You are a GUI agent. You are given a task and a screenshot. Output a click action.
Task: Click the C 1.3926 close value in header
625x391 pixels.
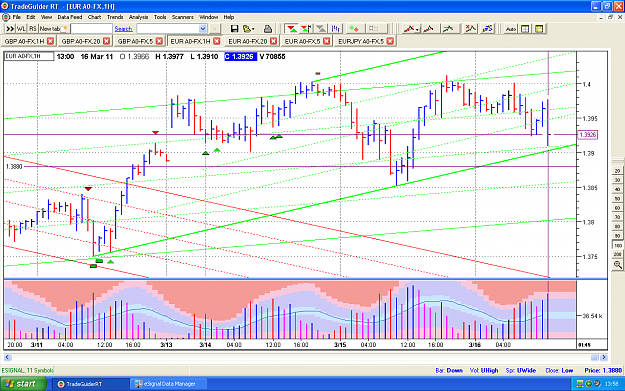click(x=240, y=57)
